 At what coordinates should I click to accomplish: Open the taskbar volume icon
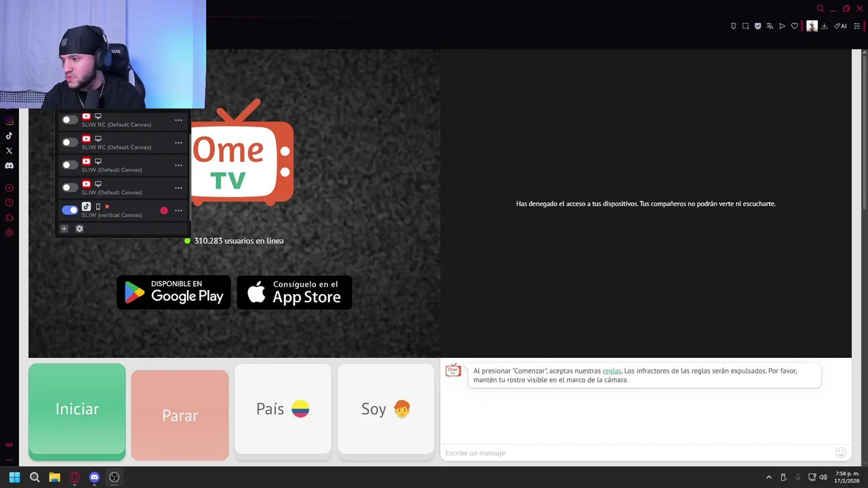pyautogui.click(x=823, y=477)
